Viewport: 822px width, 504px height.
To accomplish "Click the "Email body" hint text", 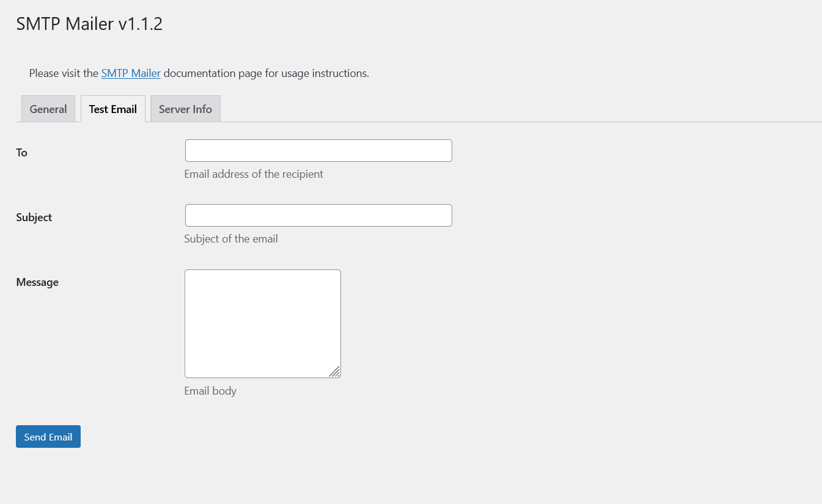I will 210,391.
